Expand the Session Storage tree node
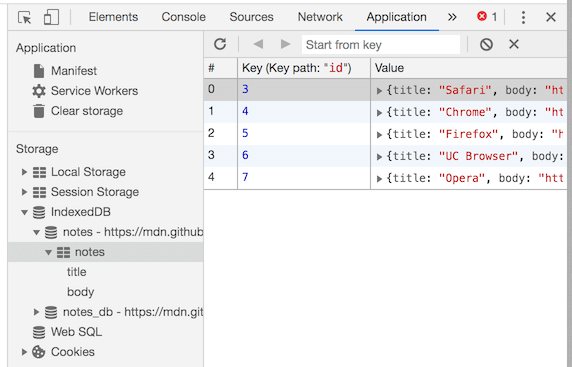This screenshot has height=367, width=572. 24,192
